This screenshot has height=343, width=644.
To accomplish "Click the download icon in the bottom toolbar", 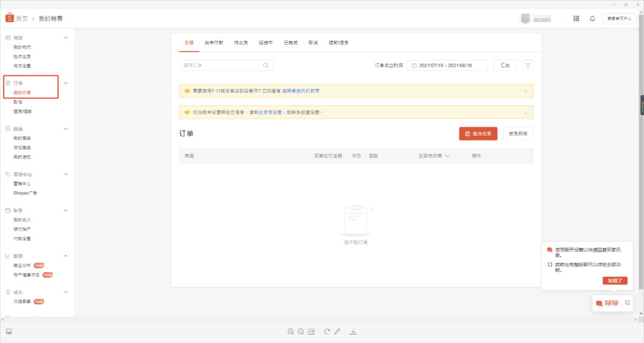I will (354, 332).
